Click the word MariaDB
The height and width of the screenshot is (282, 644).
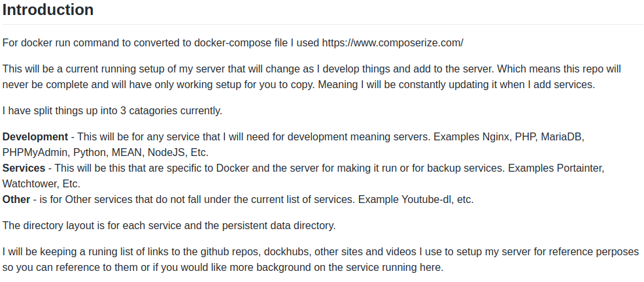click(x=562, y=137)
